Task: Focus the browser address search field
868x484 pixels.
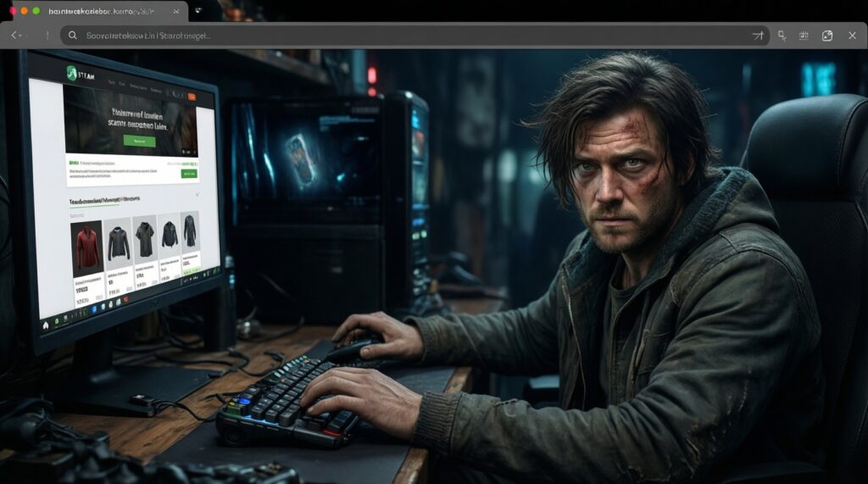Action: [415, 36]
